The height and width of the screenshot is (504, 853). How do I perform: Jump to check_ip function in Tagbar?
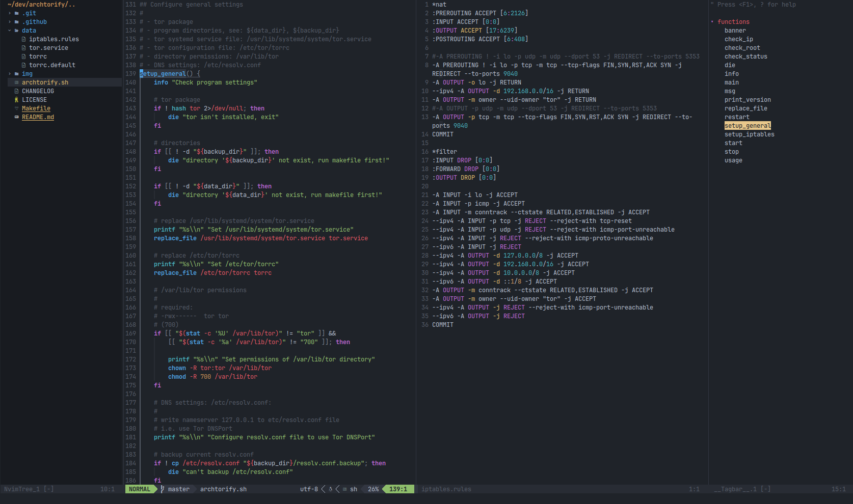pyautogui.click(x=739, y=39)
